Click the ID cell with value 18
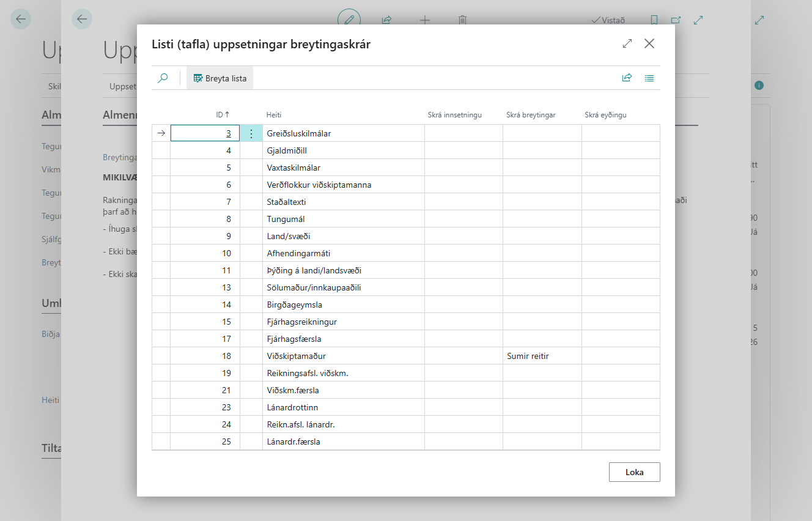Screen dimensions: 812x521 tap(205, 356)
